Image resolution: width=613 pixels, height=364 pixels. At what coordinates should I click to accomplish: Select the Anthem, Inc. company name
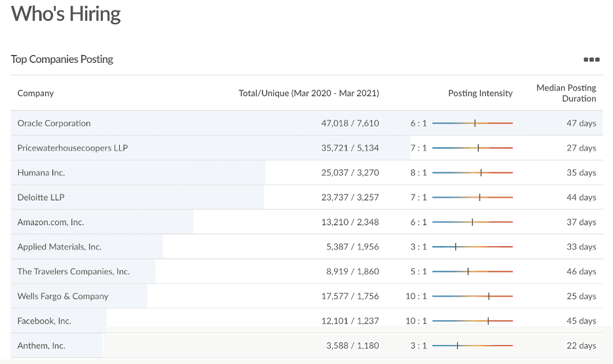41,346
